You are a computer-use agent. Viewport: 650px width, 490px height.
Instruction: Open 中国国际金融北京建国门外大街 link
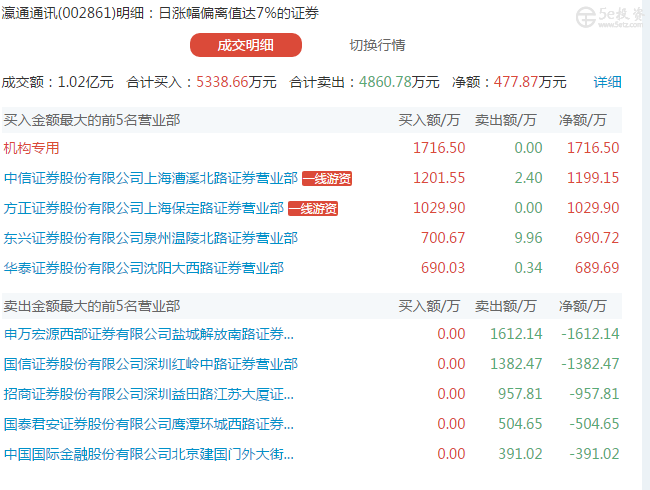click(149, 454)
